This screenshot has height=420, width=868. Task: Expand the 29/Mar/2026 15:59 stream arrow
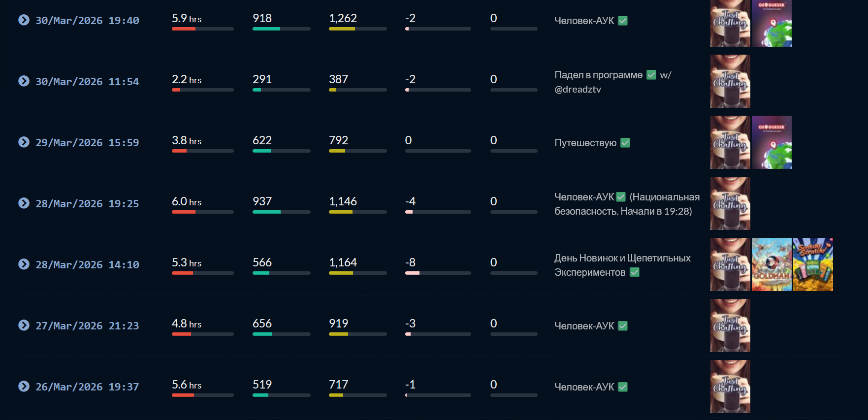pyautogui.click(x=24, y=142)
